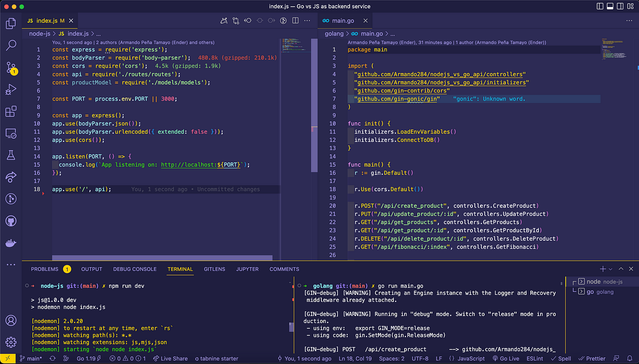Image resolution: width=639 pixels, height=364 pixels.
Task: Toggle Spell checker in status bar
Action: tap(560, 358)
